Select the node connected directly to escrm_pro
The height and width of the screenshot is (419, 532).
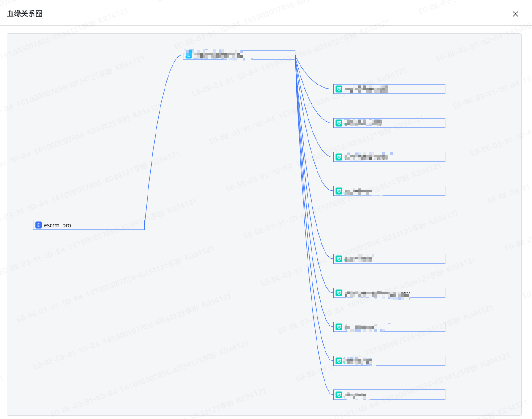tap(239, 55)
